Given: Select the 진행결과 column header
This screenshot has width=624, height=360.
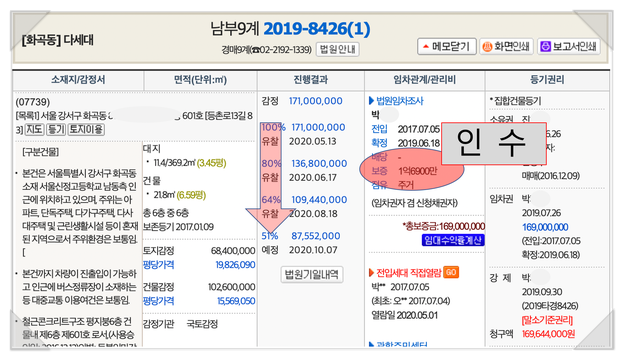Looking at the screenshot, I should [x=311, y=80].
